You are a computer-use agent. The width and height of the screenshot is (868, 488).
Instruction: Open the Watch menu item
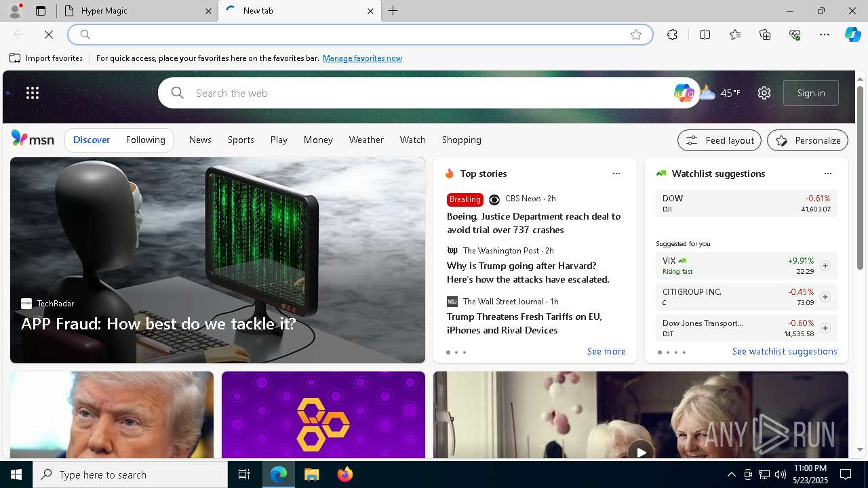click(412, 140)
